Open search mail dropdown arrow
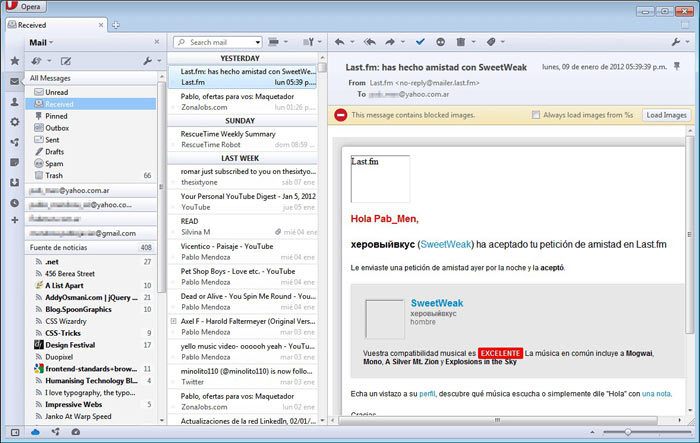The height and width of the screenshot is (443, 700). coord(258,42)
